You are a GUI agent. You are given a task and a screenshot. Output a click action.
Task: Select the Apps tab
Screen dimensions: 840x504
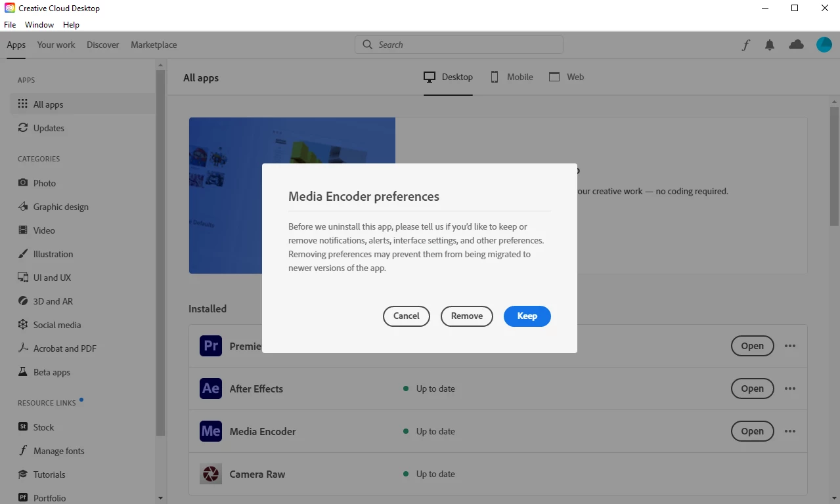click(x=16, y=45)
